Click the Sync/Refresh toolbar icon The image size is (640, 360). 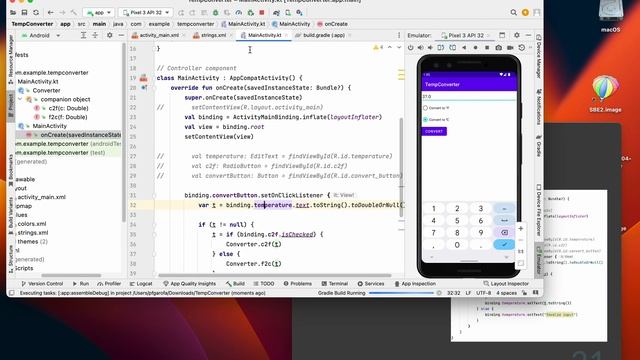tap(36, 13)
